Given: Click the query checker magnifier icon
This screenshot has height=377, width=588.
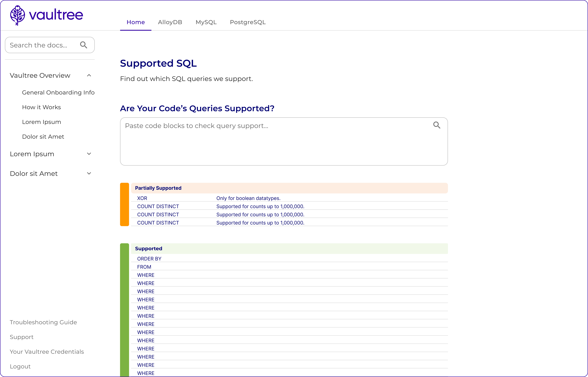Looking at the screenshot, I should 437,125.
